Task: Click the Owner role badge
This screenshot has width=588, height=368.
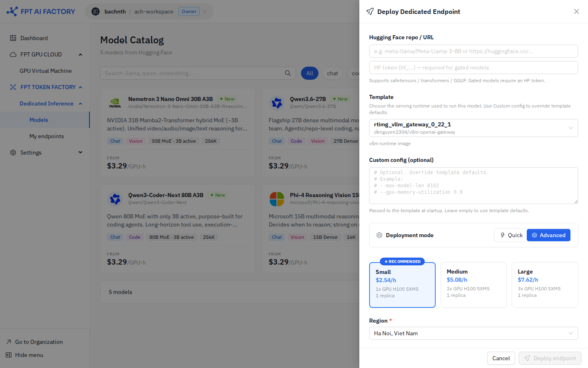Action: click(x=189, y=11)
